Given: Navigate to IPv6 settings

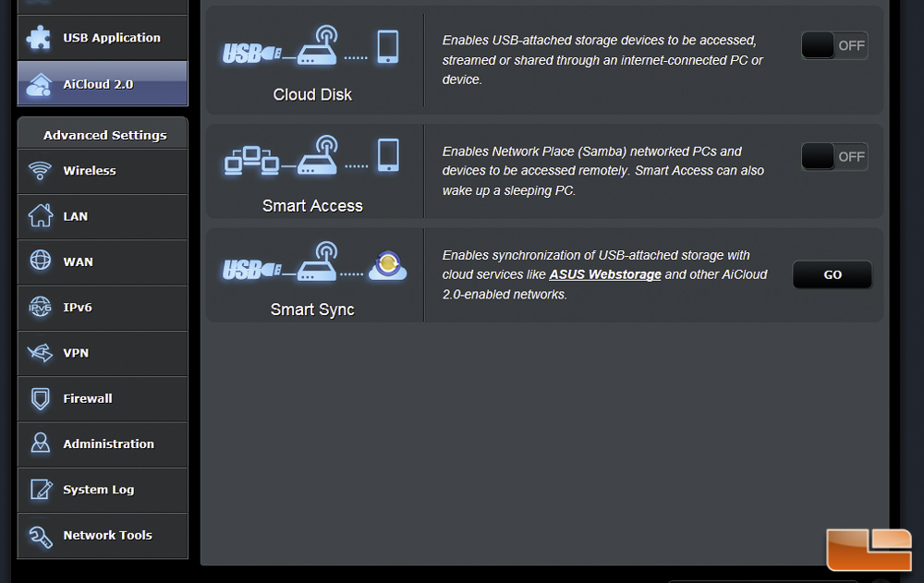Looking at the screenshot, I should click(x=103, y=308).
